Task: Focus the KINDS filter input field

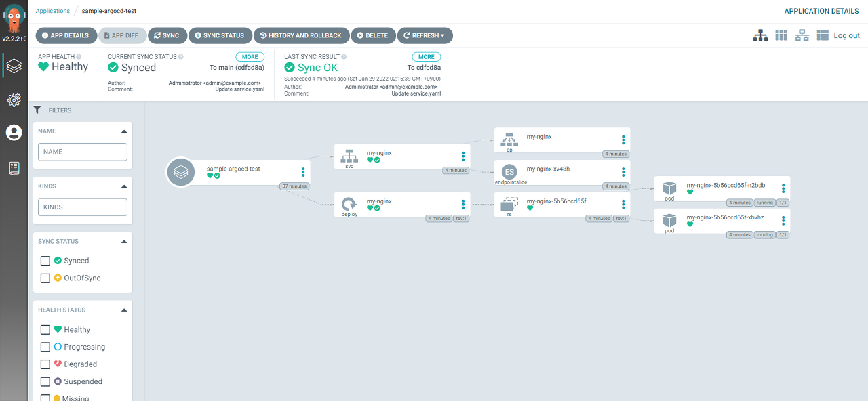Action: tap(83, 207)
